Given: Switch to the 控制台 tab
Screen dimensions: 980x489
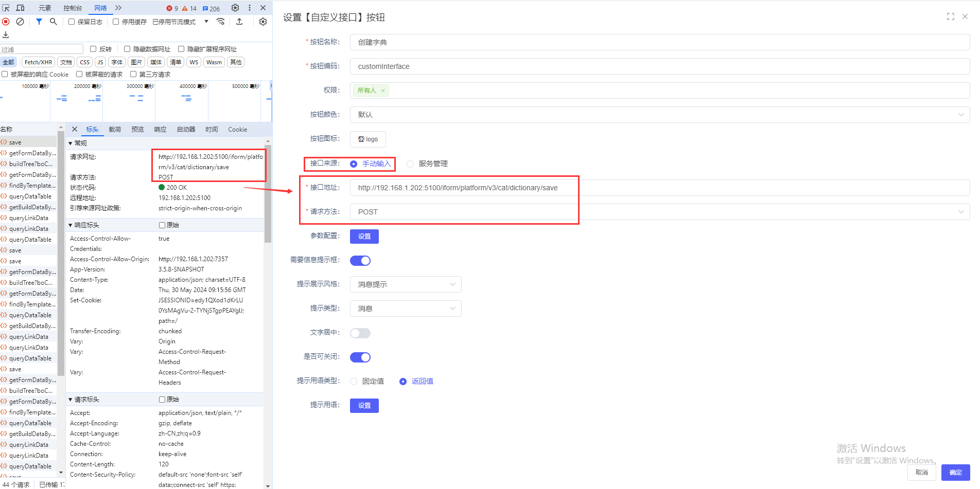Looking at the screenshot, I should [73, 8].
